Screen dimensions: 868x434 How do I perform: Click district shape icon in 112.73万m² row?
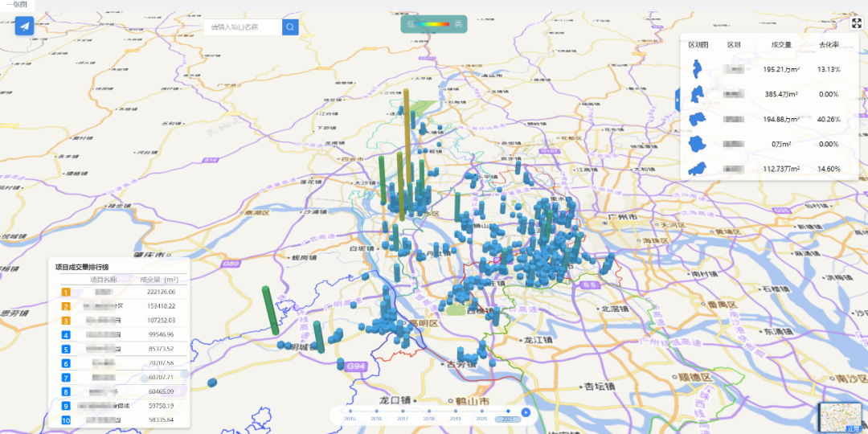(x=698, y=169)
